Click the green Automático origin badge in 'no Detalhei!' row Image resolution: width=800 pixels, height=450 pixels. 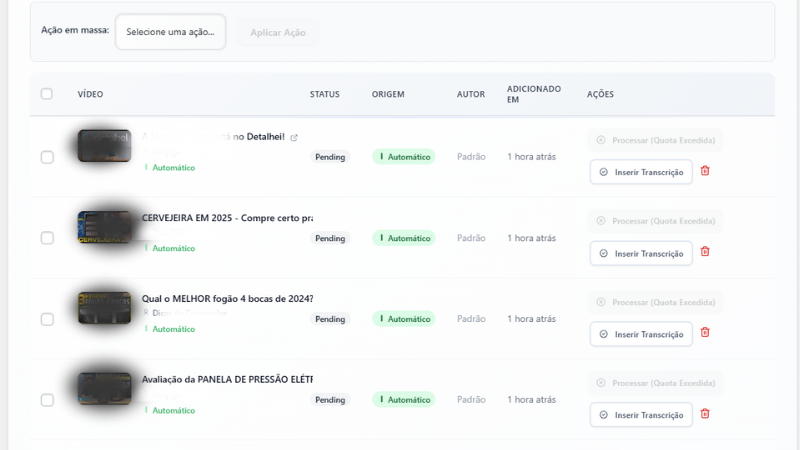404,157
